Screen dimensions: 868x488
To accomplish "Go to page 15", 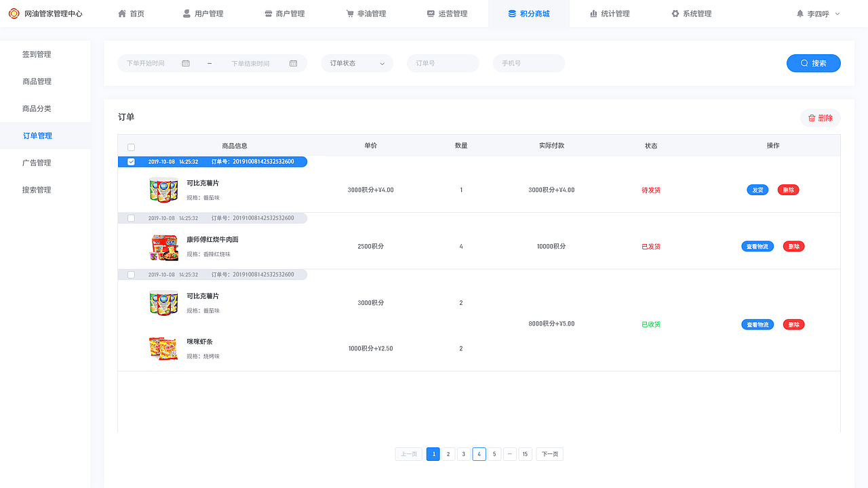I will 526,454.
